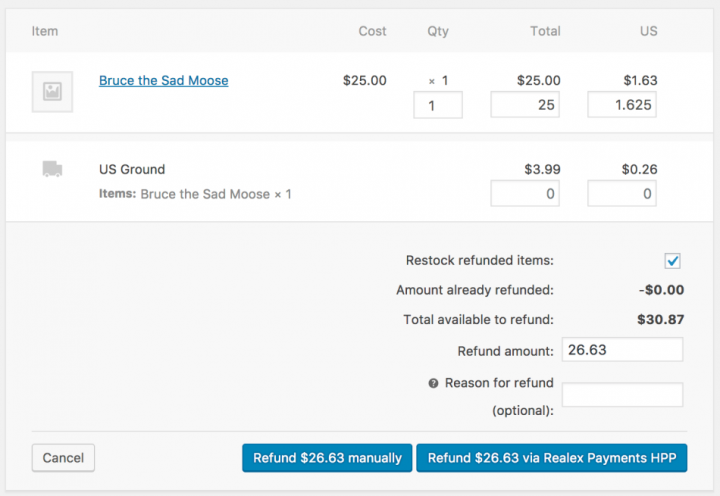Click the Cancel button
The width and height of the screenshot is (720, 496).
coord(63,458)
